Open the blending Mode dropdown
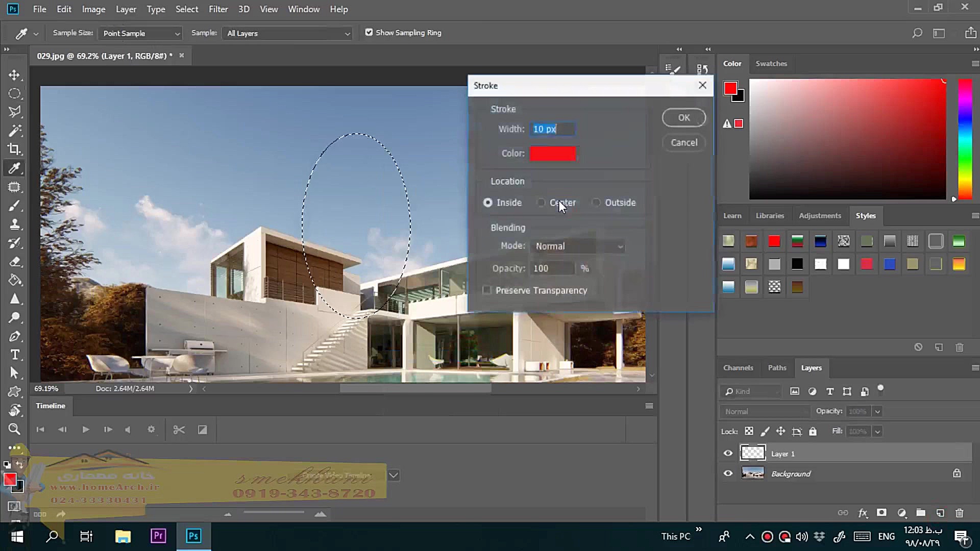980x551 pixels. (578, 246)
